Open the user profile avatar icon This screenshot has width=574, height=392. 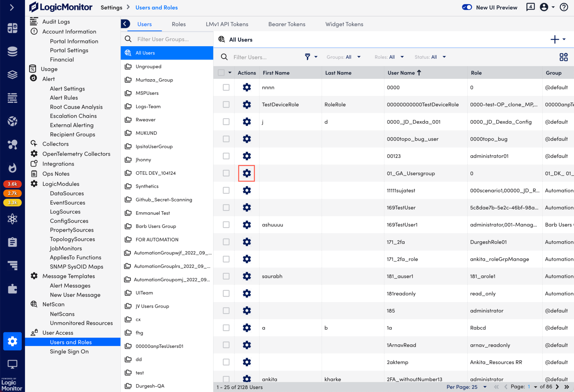point(544,7)
